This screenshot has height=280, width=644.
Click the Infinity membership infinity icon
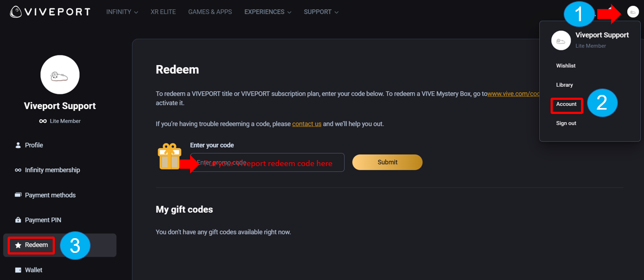pos(18,170)
